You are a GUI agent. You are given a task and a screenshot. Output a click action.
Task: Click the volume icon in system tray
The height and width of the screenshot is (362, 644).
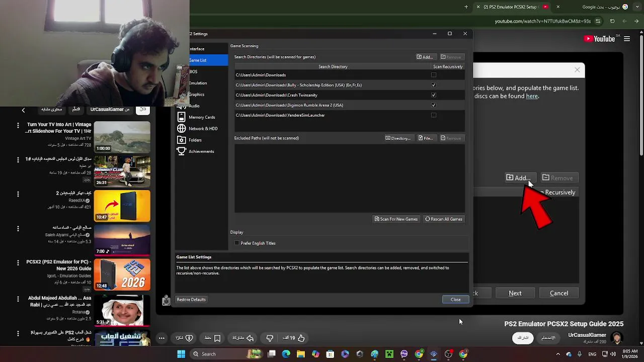pos(613,354)
